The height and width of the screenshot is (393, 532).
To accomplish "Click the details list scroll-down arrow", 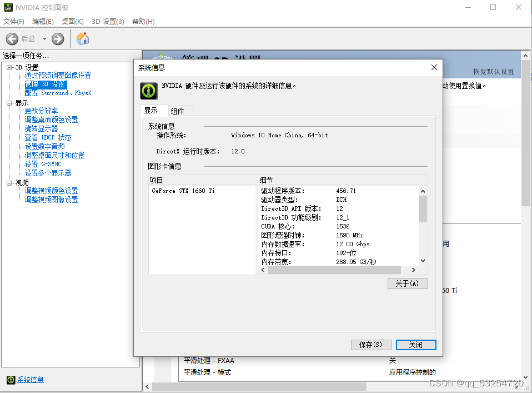I will tap(423, 261).
